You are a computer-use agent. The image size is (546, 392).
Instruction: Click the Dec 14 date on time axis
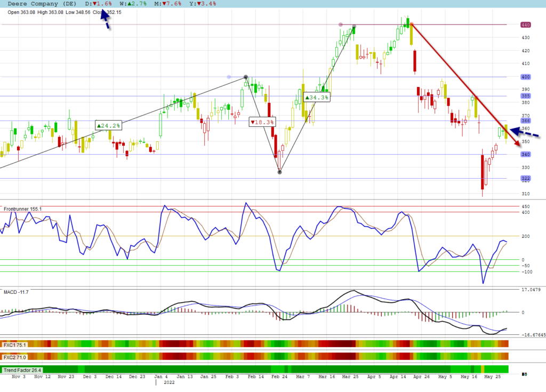tap(113, 377)
